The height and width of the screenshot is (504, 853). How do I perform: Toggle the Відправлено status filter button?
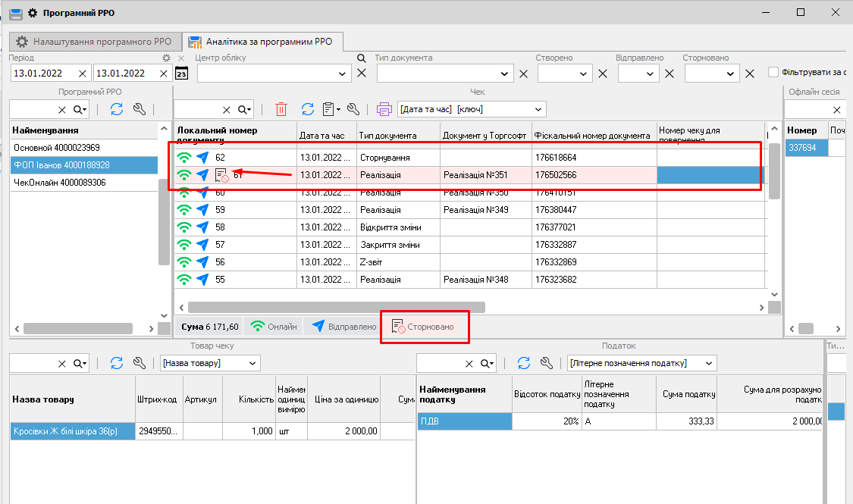pos(343,327)
